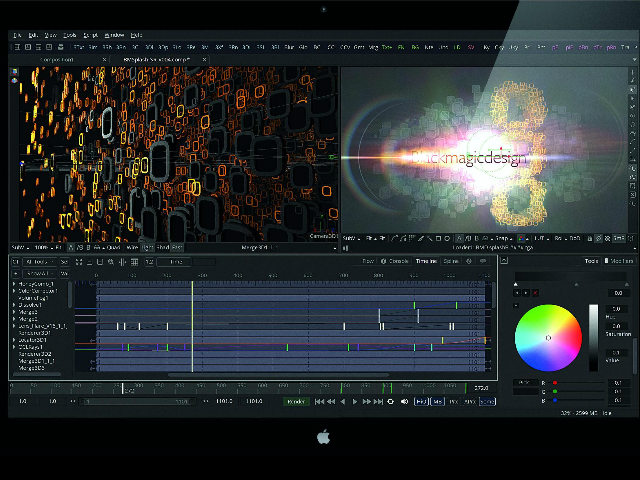Image resolution: width=640 pixels, height=480 pixels.
Task: Open the Help menu
Action: [x=136, y=36]
